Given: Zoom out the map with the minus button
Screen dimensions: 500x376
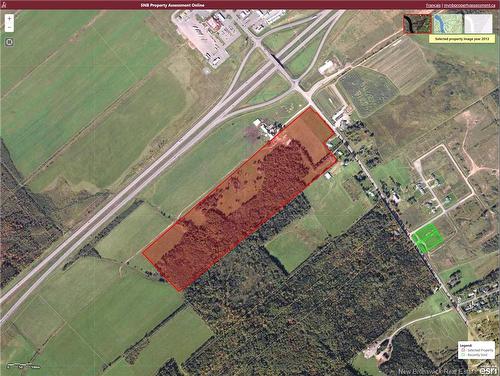Looking at the screenshot, I should coord(9,28).
